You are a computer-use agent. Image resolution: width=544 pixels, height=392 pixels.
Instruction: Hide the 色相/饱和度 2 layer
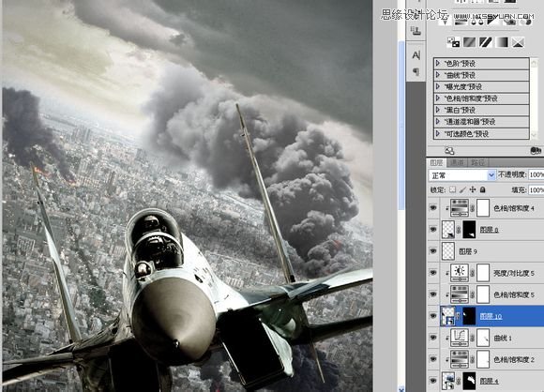click(x=433, y=359)
